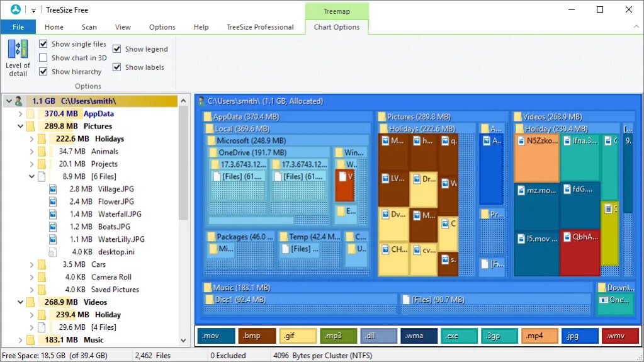Click the [6 Files] document icon
Viewport: 644px width, 362px height.
(42, 177)
